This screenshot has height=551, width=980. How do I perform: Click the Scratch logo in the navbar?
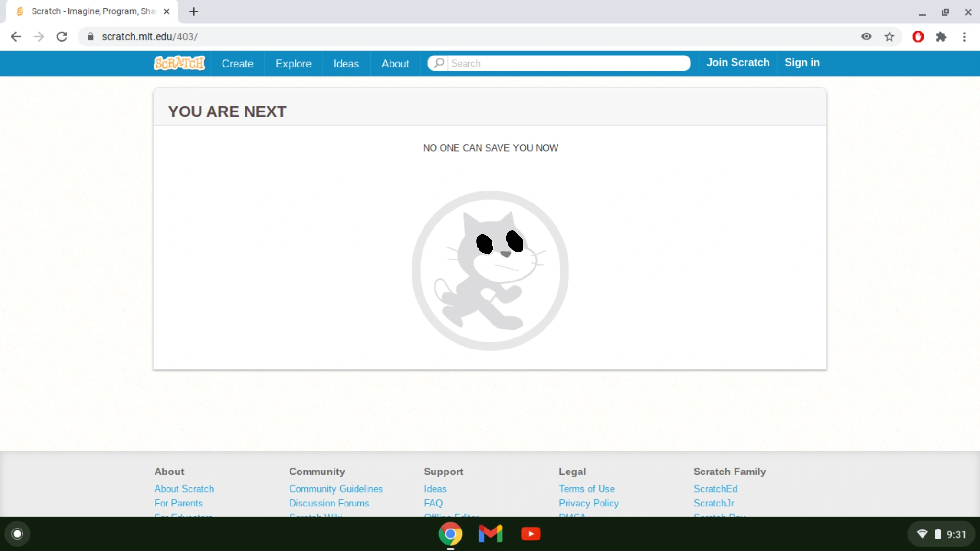[179, 63]
